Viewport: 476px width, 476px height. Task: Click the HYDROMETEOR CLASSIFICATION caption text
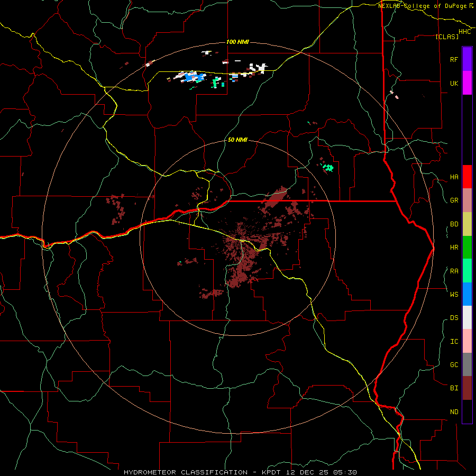186,472
